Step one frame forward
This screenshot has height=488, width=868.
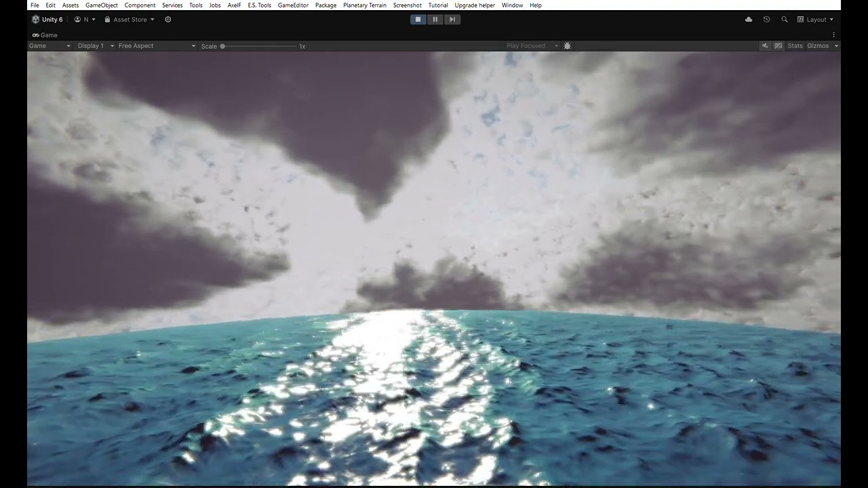(x=452, y=20)
